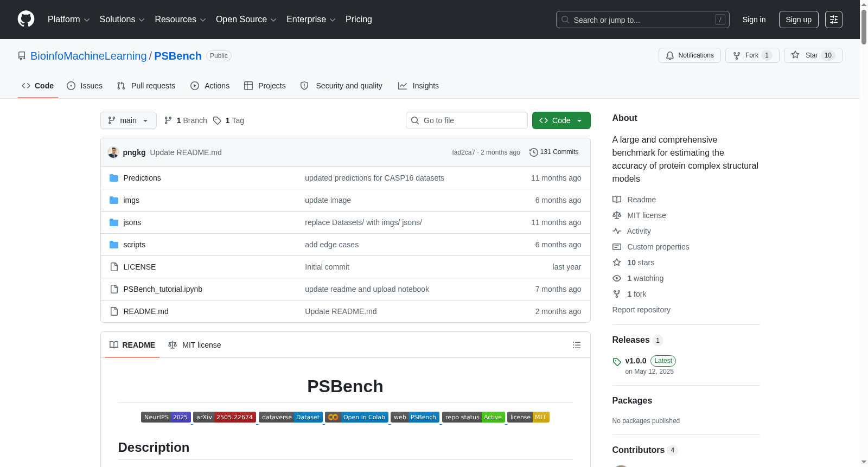Click the jsons folder icon
The height and width of the screenshot is (467, 868).
(x=114, y=222)
